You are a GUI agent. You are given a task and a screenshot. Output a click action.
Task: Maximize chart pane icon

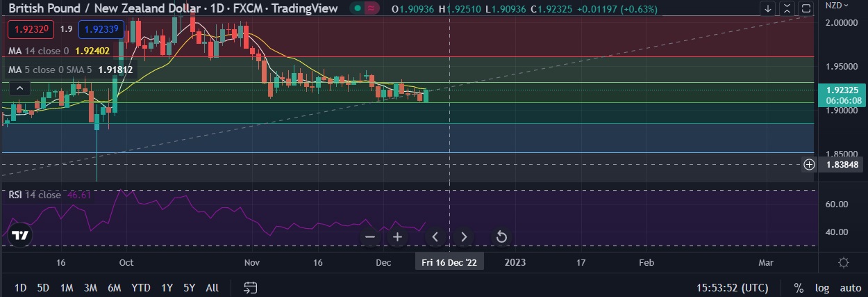point(806,9)
